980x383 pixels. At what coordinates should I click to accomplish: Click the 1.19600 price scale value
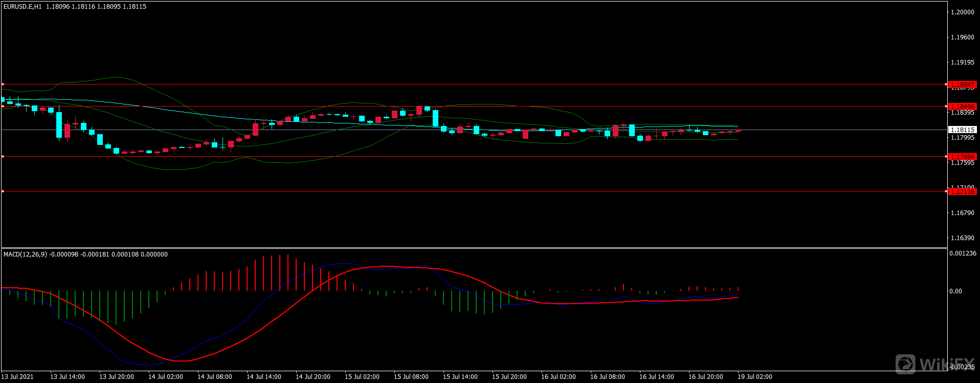pyautogui.click(x=962, y=37)
